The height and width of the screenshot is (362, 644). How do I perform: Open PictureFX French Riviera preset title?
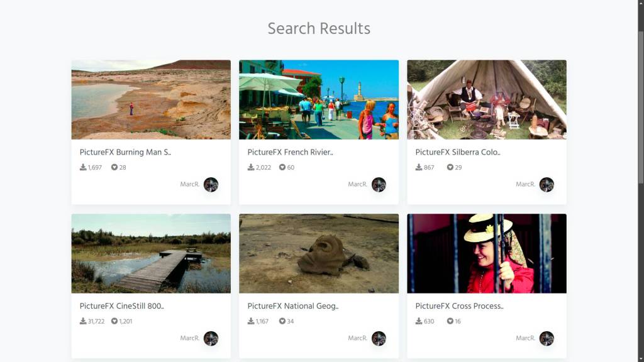(290, 152)
